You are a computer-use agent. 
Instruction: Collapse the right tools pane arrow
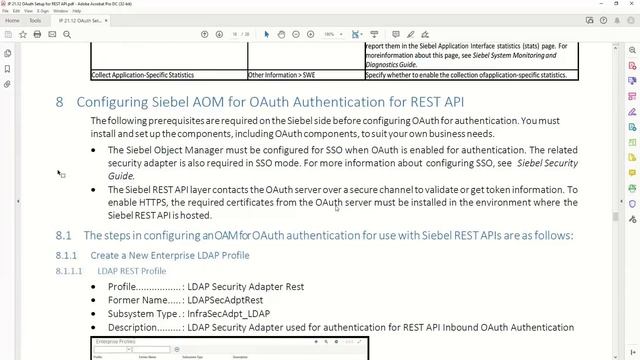point(622,201)
